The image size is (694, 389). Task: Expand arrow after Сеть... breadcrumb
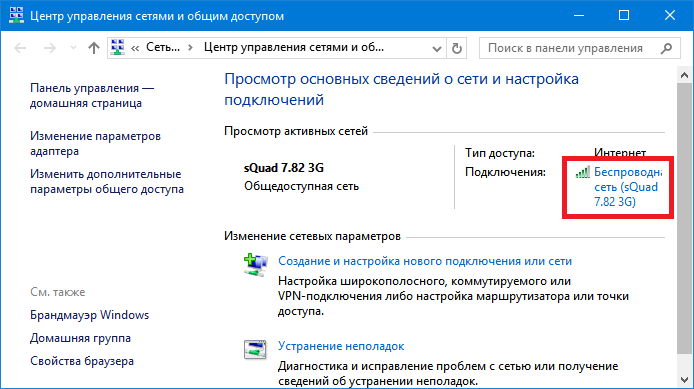coord(190,47)
